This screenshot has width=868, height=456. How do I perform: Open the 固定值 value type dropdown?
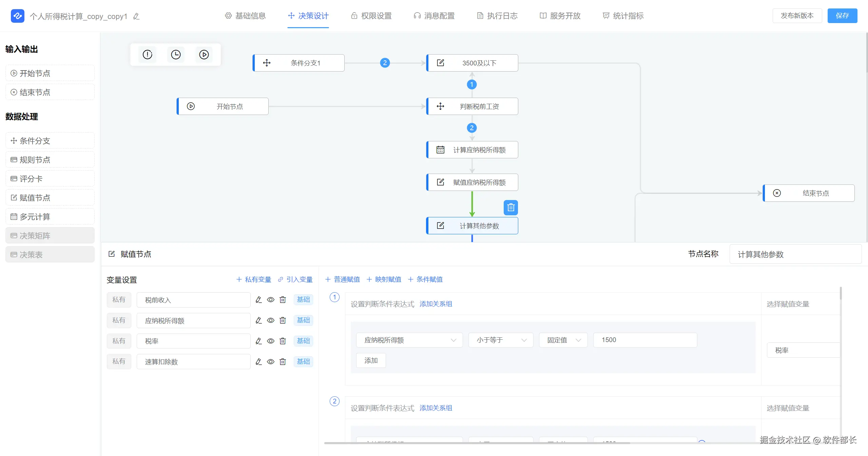563,340
